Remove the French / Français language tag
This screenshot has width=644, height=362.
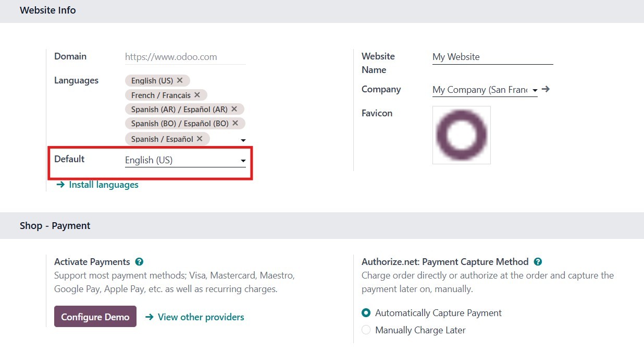pos(197,95)
